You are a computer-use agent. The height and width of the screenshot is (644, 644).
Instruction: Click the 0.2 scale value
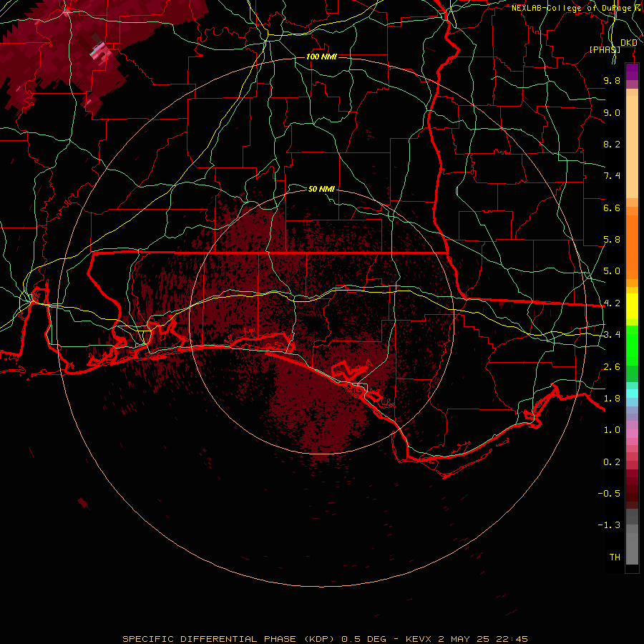(612, 462)
